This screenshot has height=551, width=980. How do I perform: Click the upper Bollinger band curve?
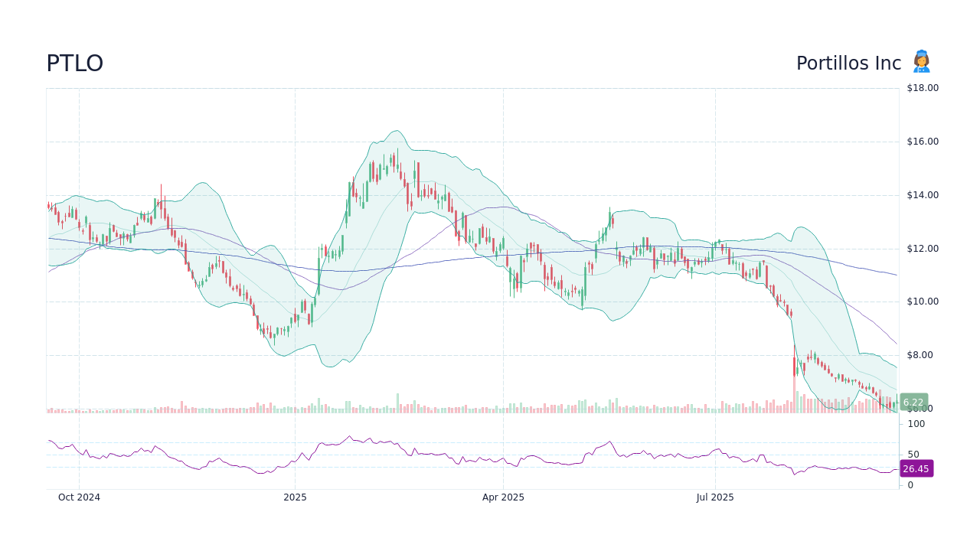click(397, 130)
